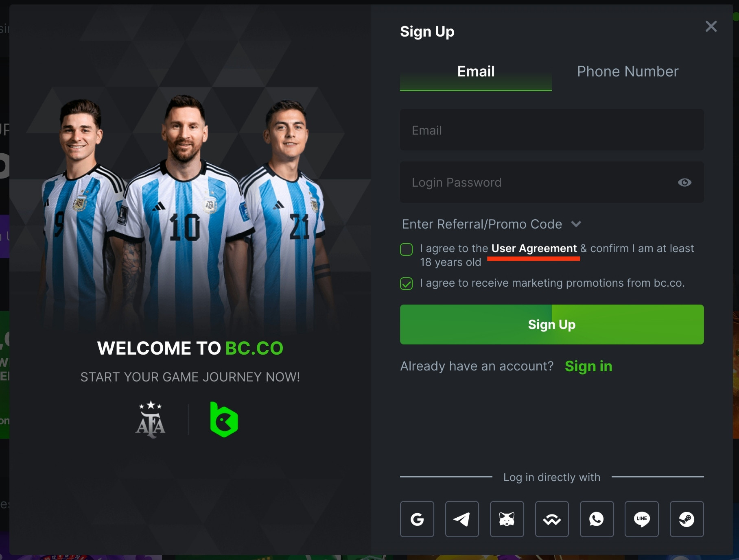Click the green Sign Up button
Viewport: 739px width, 560px height.
click(552, 325)
